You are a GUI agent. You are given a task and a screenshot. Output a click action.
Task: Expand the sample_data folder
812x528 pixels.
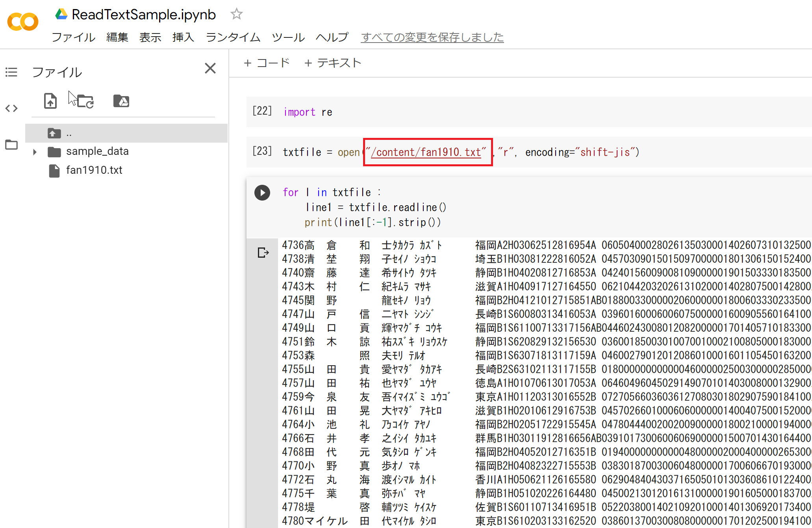pos(35,152)
